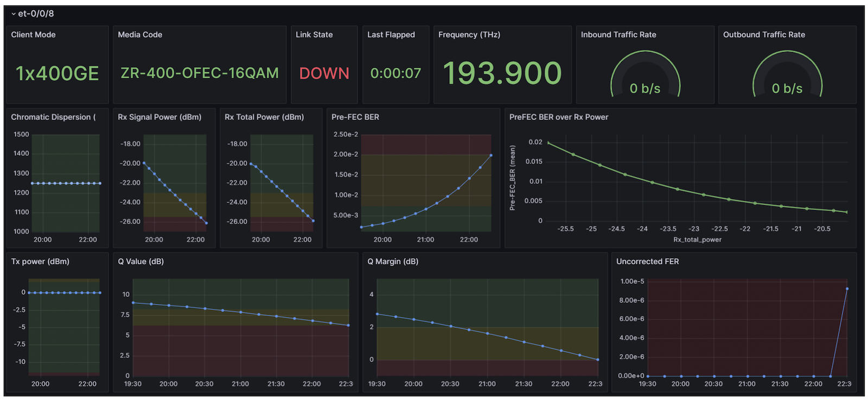Click the Rx Signal Power (dBm) title

point(159,117)
